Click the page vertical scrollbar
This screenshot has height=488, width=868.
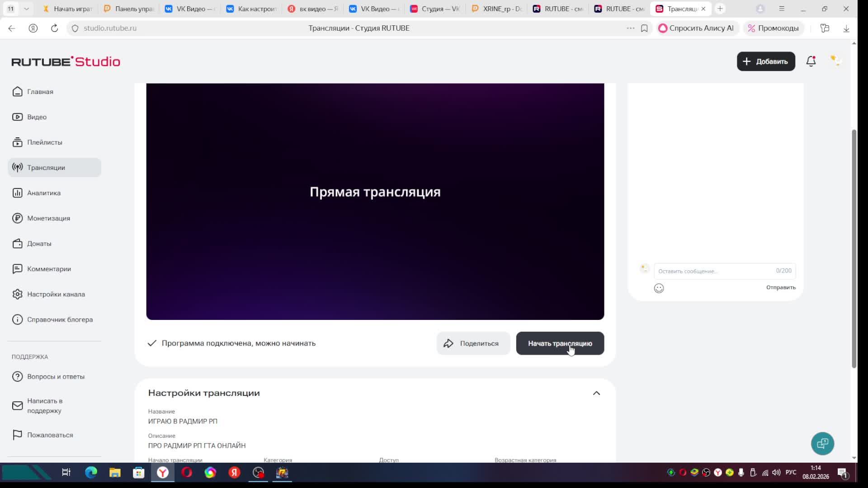click(854, 249)
